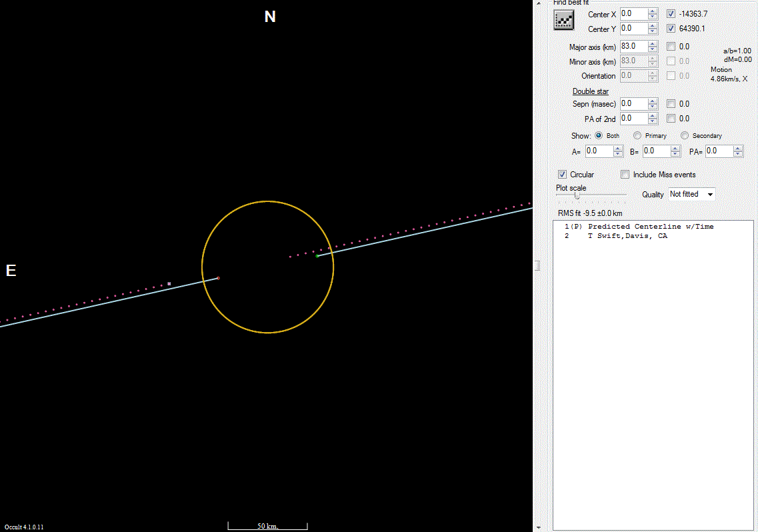
Task: Click the panel scrollbar down arrow
Action: click(539, 527)
